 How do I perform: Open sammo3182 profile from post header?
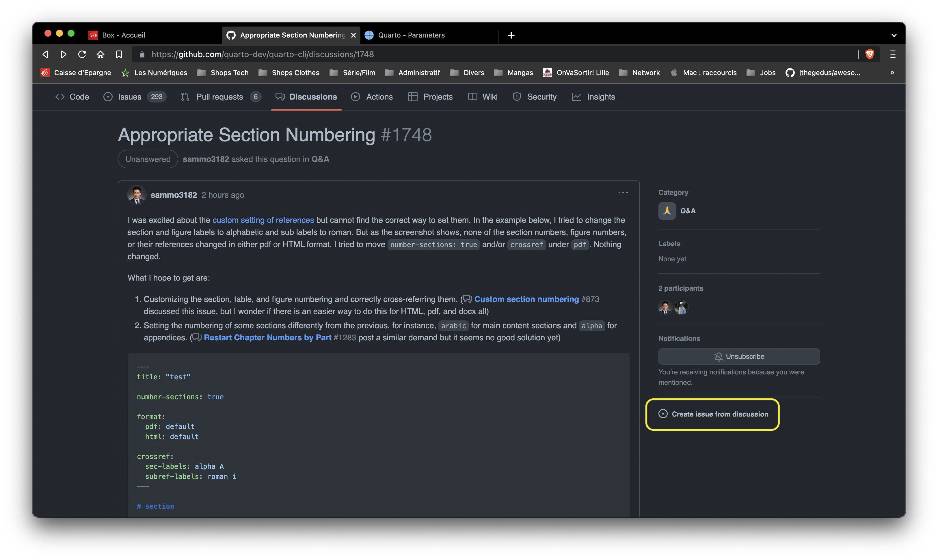[x=174, y=195]
